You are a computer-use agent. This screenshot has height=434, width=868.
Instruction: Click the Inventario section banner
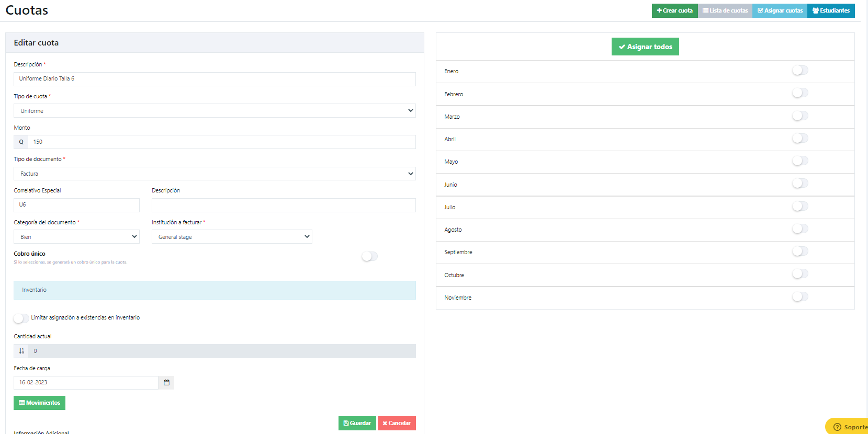point(215,290)
